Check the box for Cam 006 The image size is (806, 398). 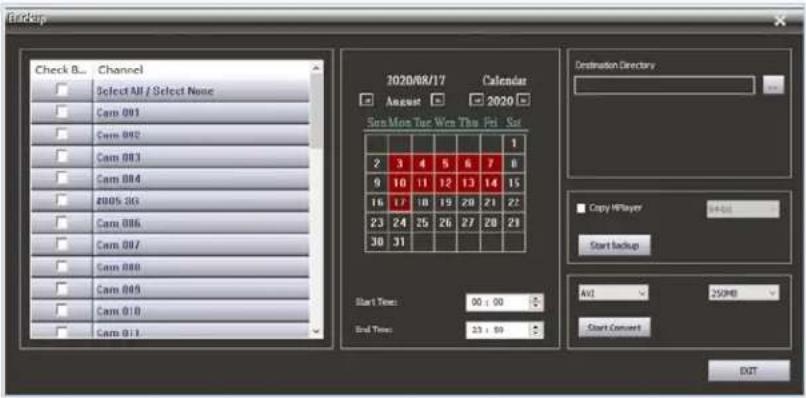[62, 223]
